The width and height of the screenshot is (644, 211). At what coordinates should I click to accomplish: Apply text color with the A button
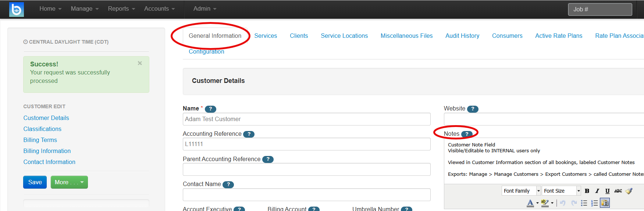(x=530, y=203)
